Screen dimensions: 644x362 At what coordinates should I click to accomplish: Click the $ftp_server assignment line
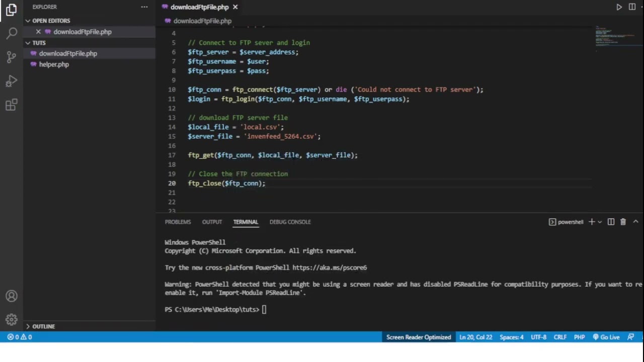(243, 52)
